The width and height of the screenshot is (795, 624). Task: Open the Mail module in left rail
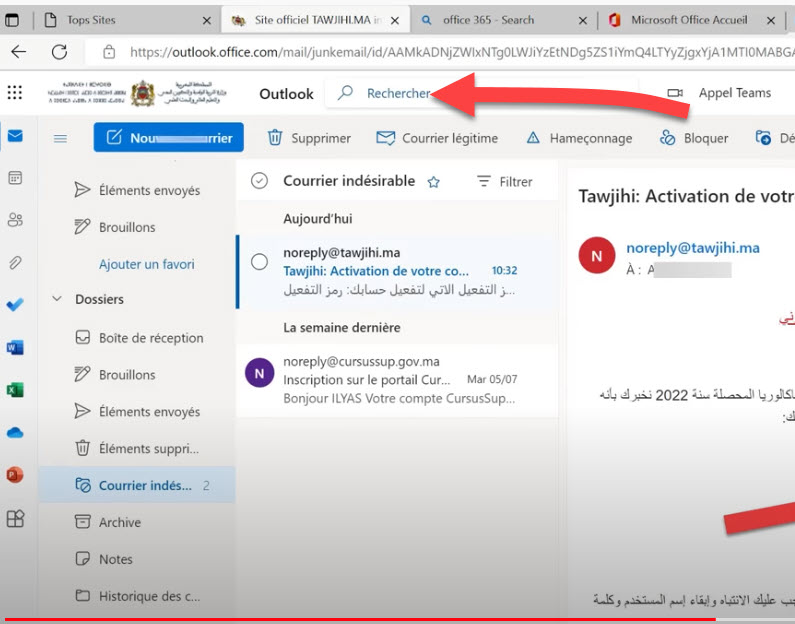pos(15,136)
